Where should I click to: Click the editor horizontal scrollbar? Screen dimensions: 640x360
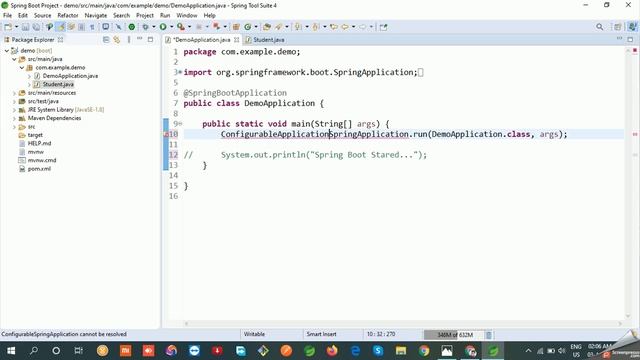tap(403, 324)
